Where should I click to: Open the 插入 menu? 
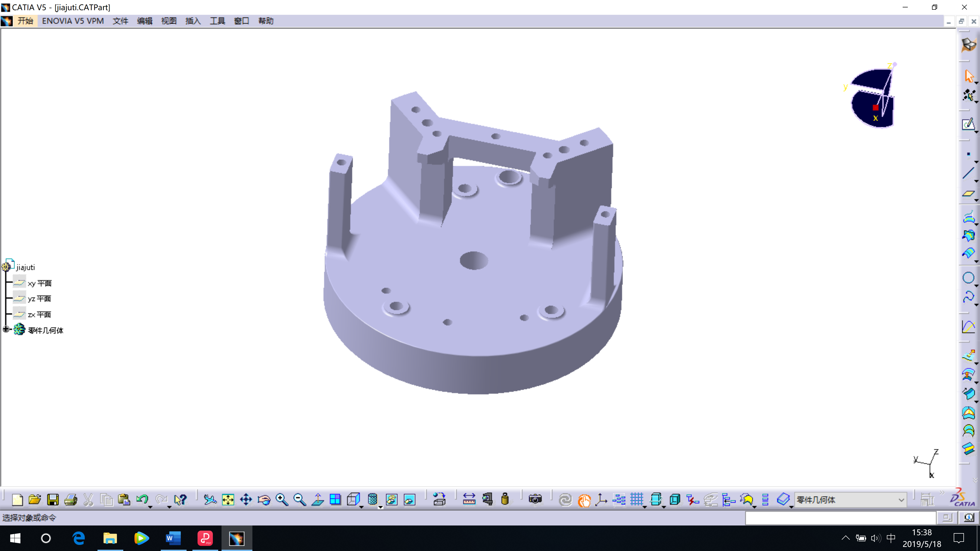(192, 21)
